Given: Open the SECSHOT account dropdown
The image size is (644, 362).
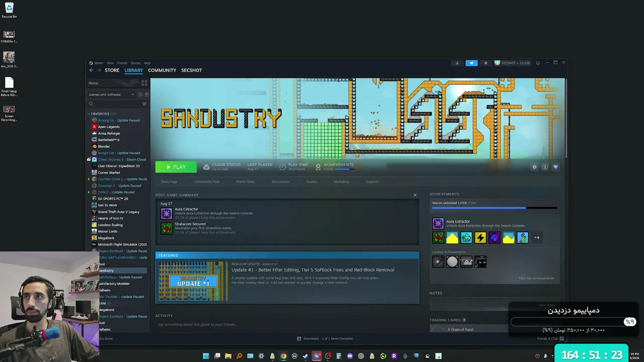Looking at the screenshot, I should 512,63.
